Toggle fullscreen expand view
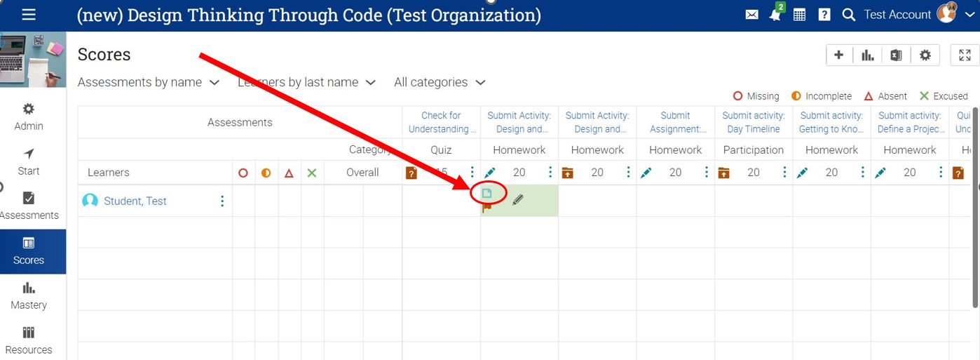Image resolution: width=980 pixels, height=360 pixels. (x=965, y=55)
